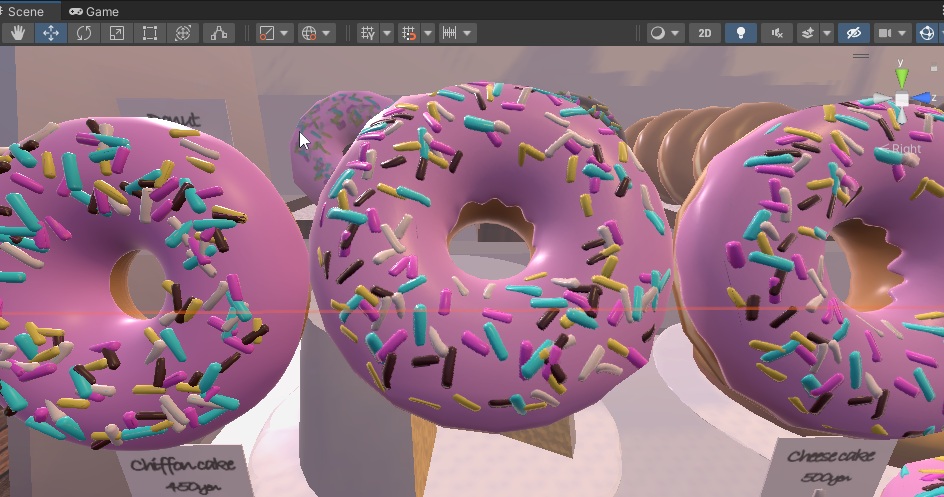This screenshot has height=497, width=944.
Task: Select the Transform tool
Action: coord(183,33)
